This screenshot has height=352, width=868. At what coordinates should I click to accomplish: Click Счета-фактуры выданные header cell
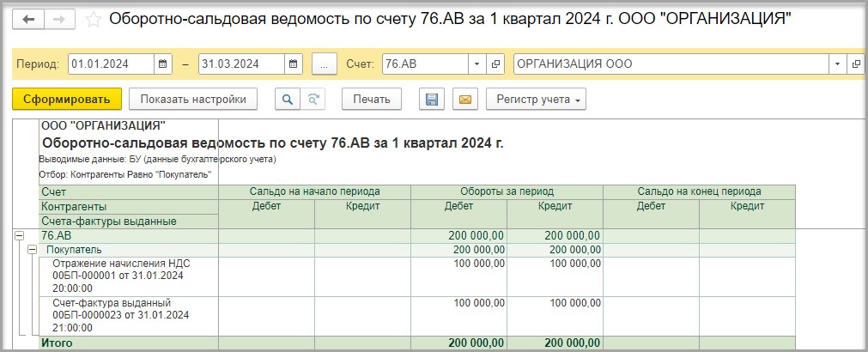[129, 222]
